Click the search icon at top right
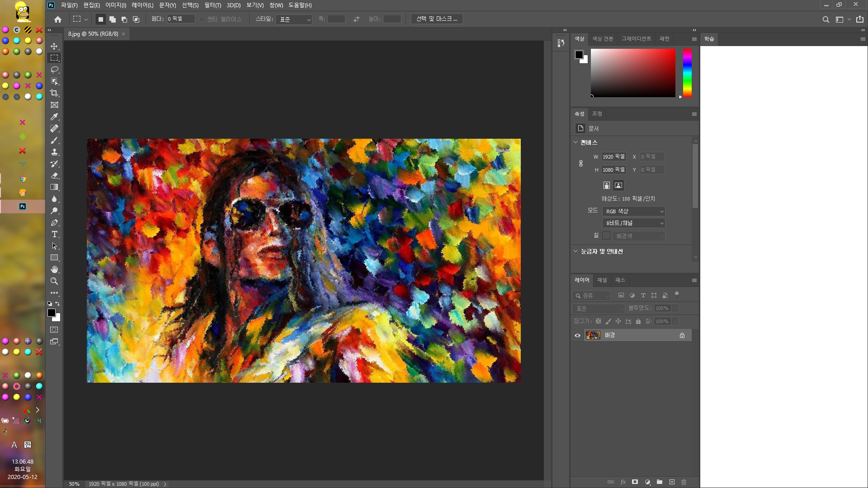This screenshot has height=488, width=868. click(x=826, y=19)
